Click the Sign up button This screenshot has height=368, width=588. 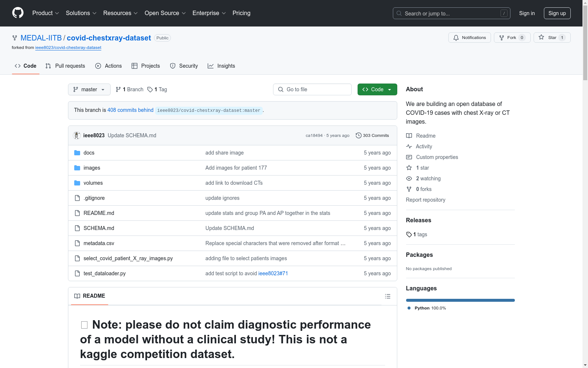[557, 13]
